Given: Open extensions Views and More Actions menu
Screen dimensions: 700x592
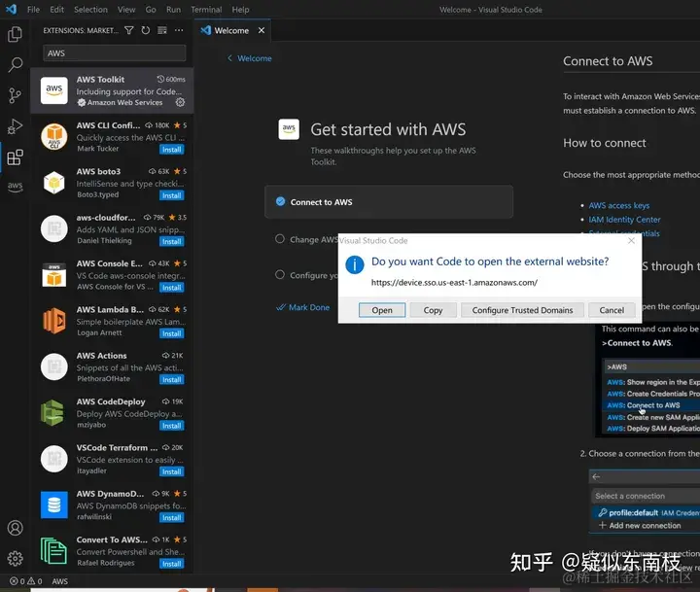Looking at the screenshot, I should tap(179, 30).
